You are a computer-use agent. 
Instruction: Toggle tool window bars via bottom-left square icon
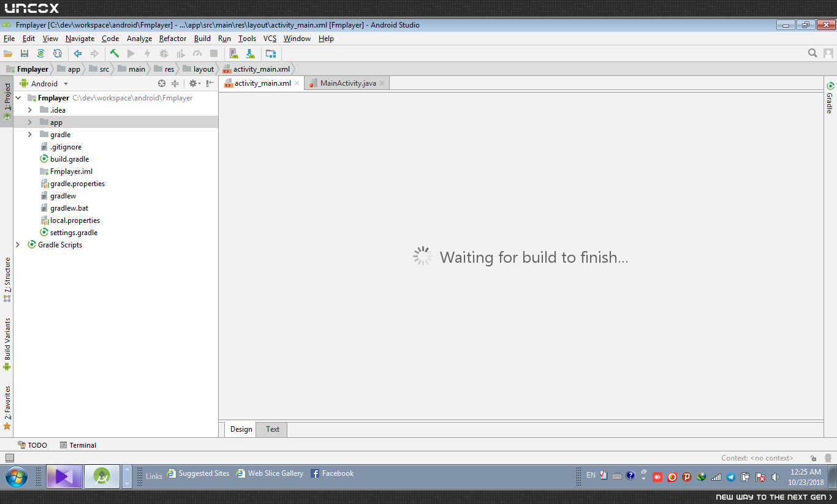coord(9,457)
